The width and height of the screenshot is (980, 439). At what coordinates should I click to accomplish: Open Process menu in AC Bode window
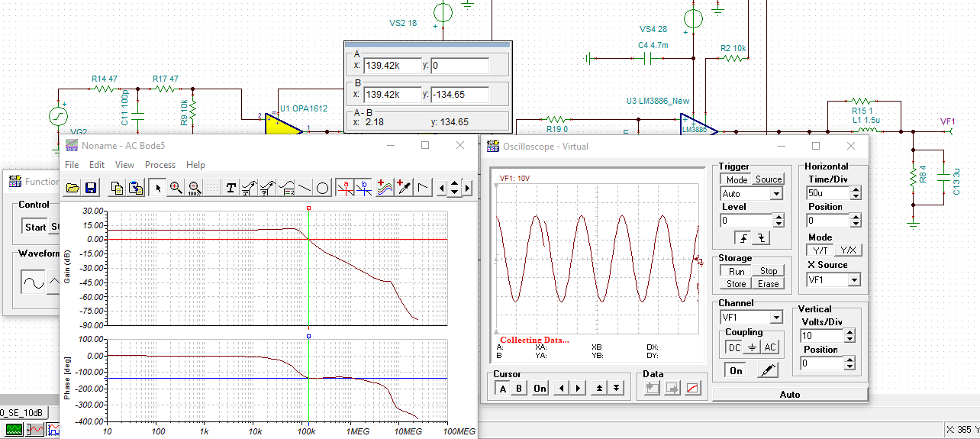tap(160, 165)
